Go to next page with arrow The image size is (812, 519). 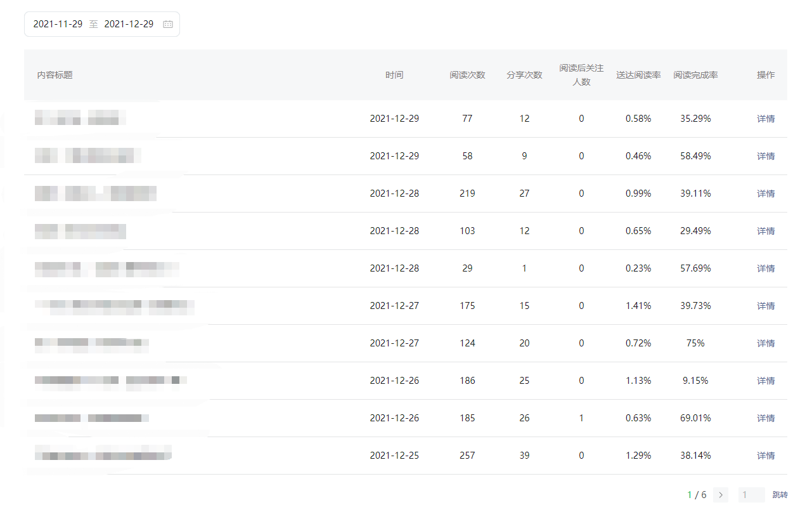(x=721, y=495)
